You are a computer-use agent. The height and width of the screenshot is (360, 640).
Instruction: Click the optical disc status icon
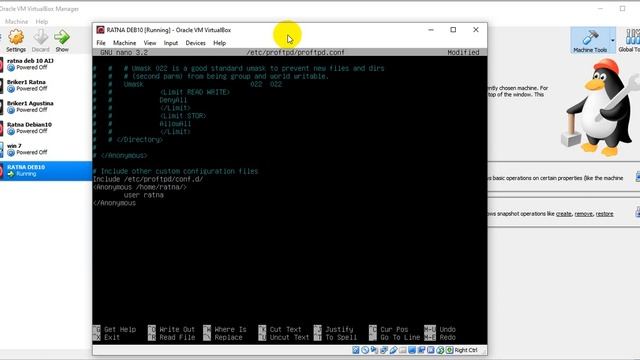pyautogui.click(x=365, y=350)
